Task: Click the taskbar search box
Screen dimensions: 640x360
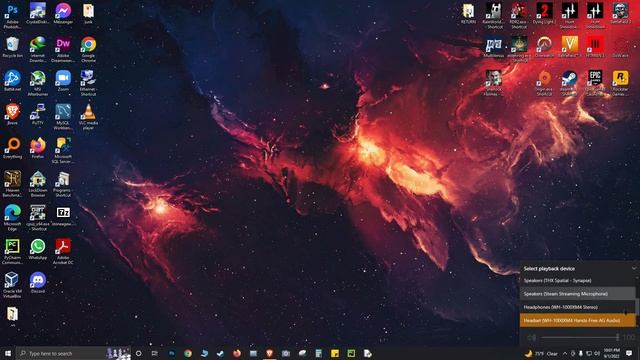Action: tap(73, 353)
